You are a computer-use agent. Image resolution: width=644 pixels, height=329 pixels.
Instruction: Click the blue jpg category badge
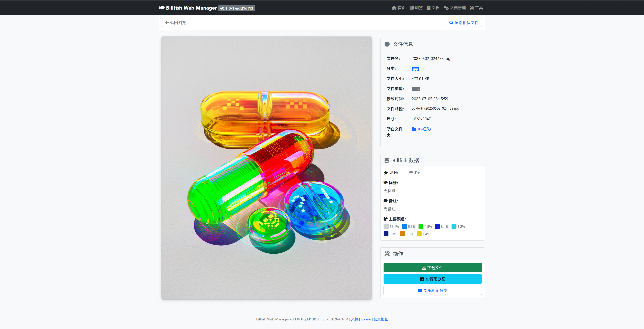click(415, 69)
